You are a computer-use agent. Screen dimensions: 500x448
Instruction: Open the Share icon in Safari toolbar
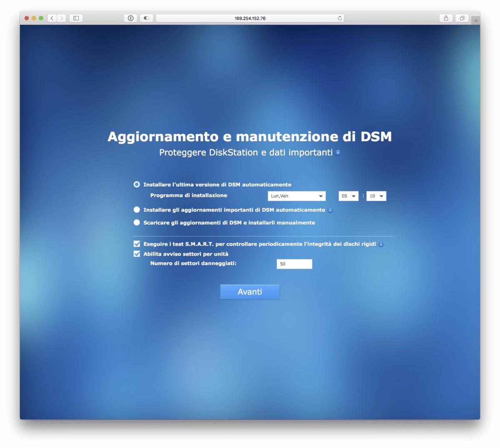click(446, 18)
